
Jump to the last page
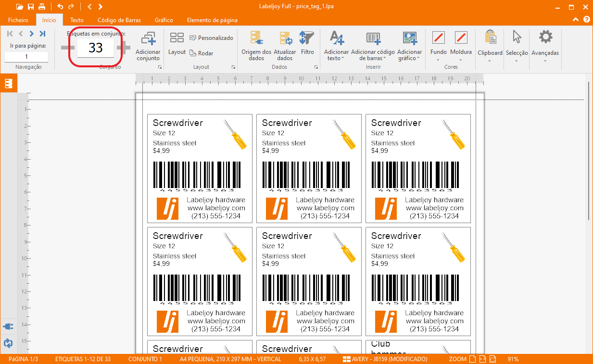click(42, 34)
